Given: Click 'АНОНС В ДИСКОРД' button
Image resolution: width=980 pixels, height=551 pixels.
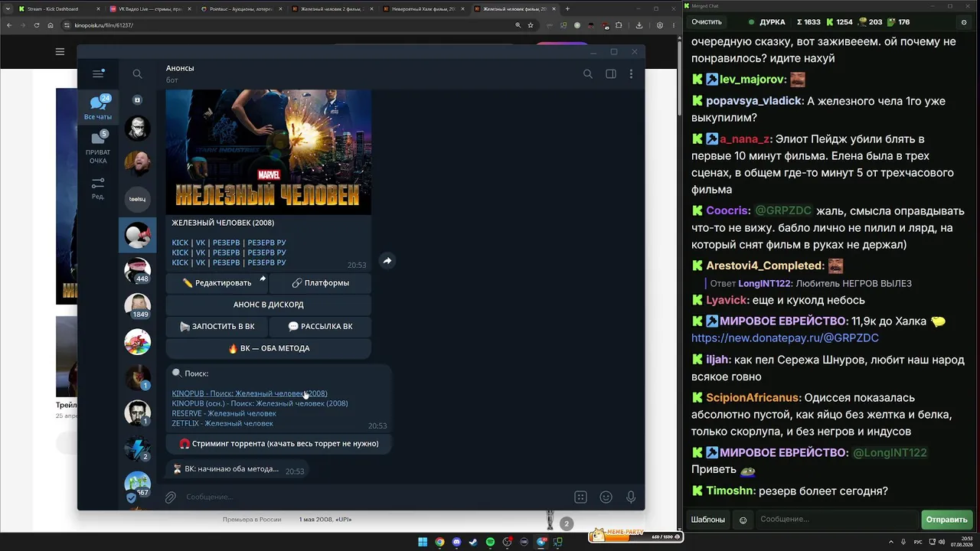Looking at the screenshot, I should pos(269,305).
